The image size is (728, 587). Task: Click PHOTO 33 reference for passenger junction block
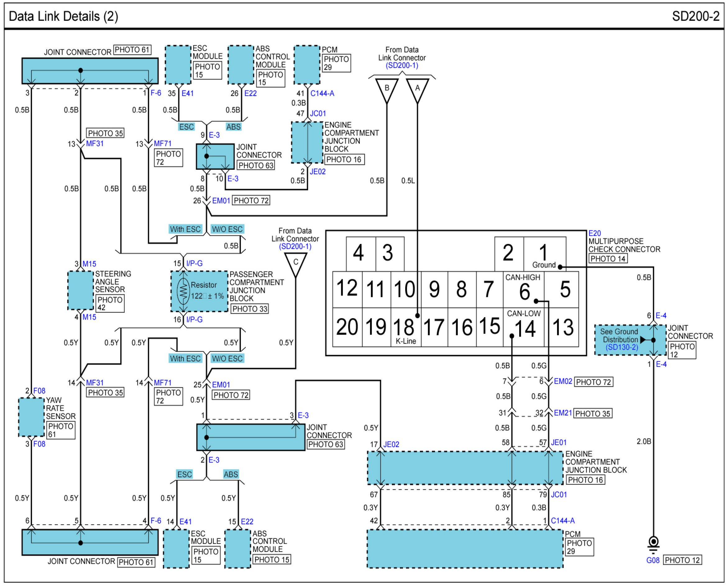click(x=250, y=309)
